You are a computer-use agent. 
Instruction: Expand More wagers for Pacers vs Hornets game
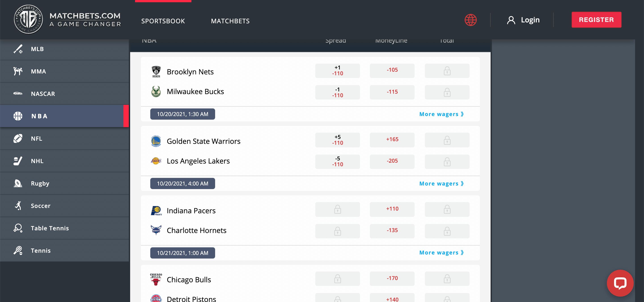point(441,253)
